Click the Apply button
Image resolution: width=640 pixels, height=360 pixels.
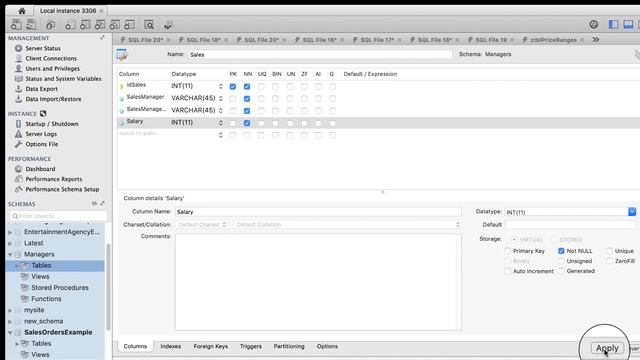click(607, 348)
